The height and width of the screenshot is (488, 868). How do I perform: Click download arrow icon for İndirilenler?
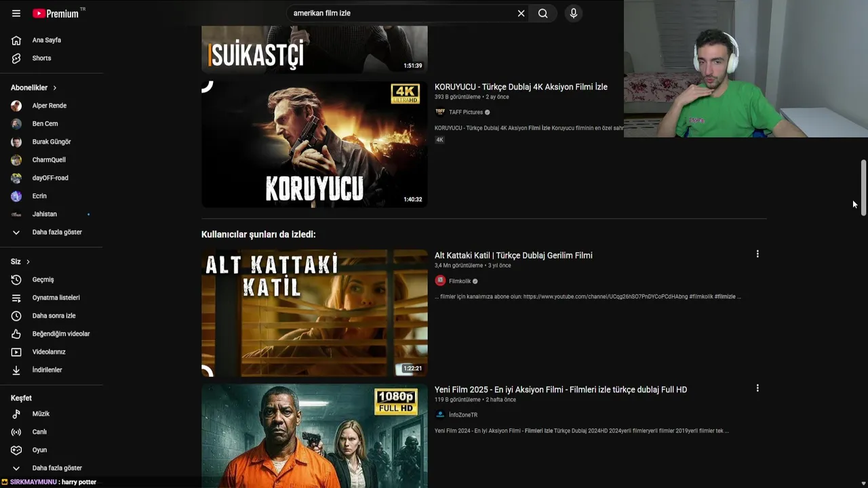pyautogui.click(x=16, y=370)
